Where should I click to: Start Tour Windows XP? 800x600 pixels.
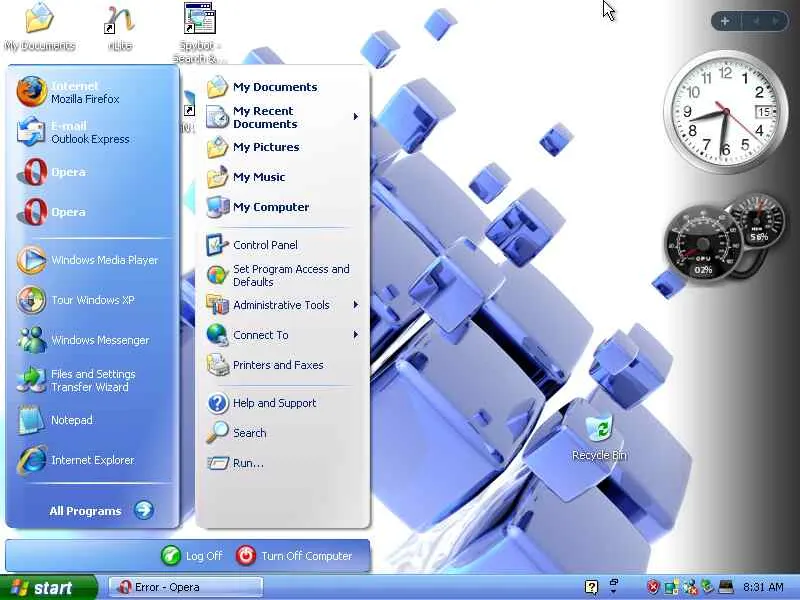coord(92,300)
